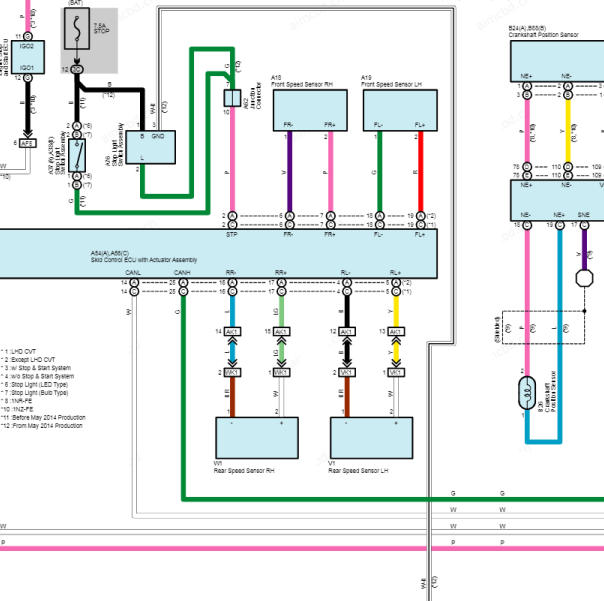Select the STP terminal label on ECU

(232, 235)
